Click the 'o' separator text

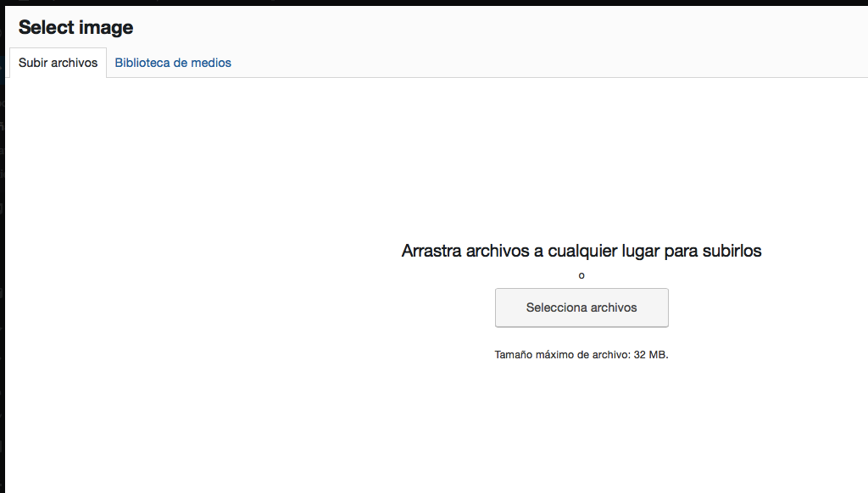coord(581,274)
